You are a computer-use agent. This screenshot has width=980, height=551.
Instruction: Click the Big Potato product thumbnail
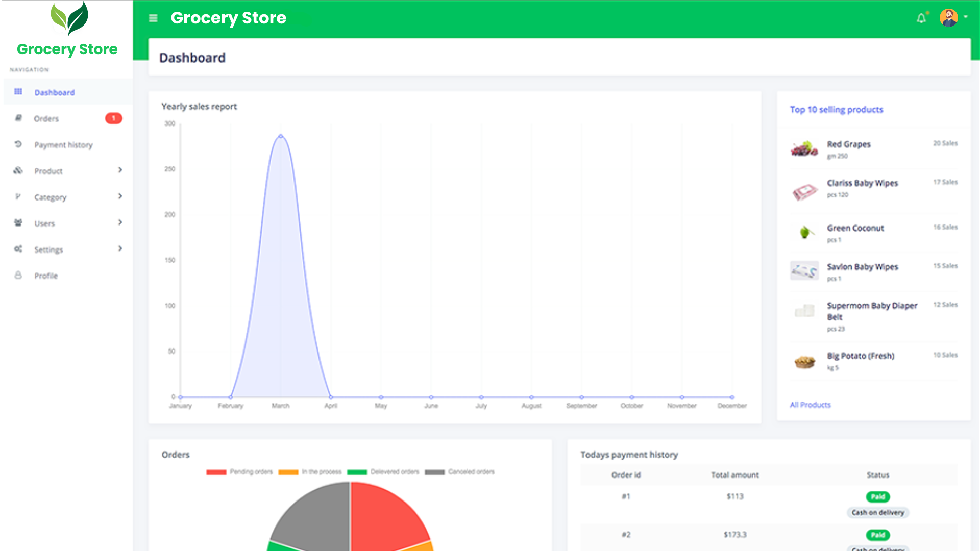804,361
